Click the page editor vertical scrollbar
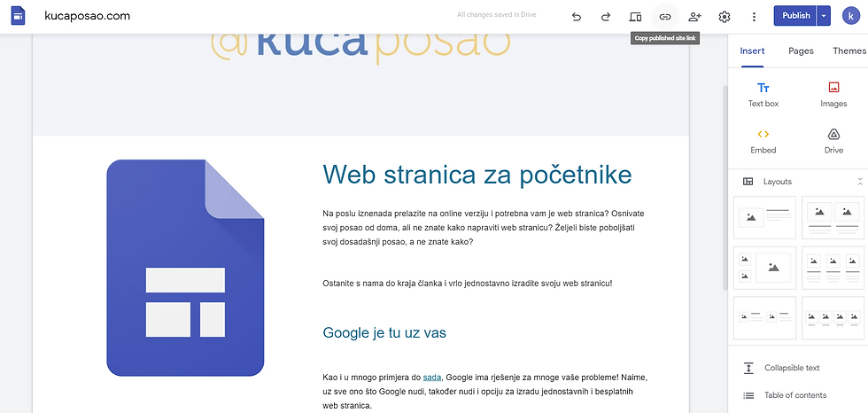The image size is (868, 413). 725,188
